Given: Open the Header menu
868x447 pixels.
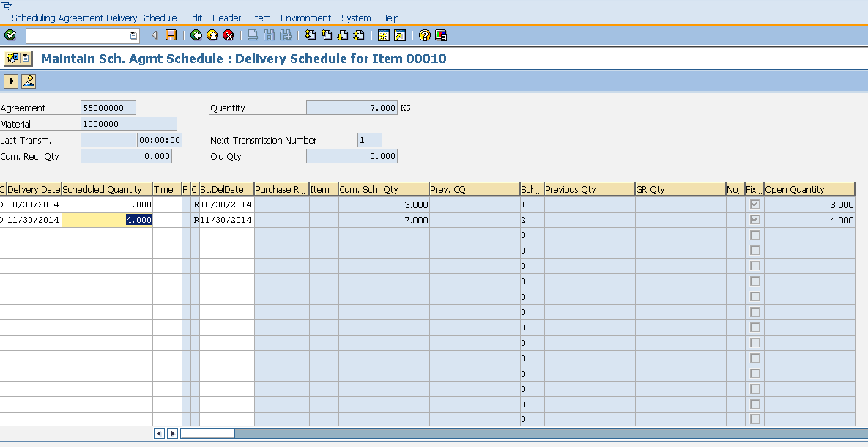Looking at the screenshot, I should point(226,18).
